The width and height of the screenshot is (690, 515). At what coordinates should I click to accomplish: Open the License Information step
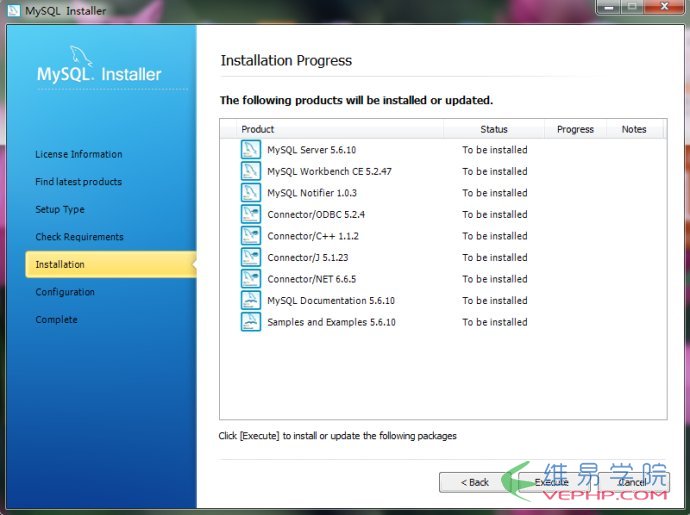79,154
